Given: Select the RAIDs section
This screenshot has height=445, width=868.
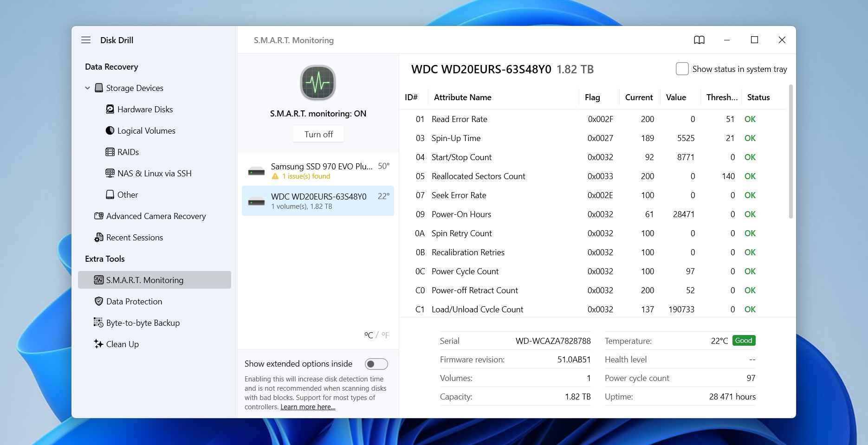Looking at the screenshot, I should (128, 152).
